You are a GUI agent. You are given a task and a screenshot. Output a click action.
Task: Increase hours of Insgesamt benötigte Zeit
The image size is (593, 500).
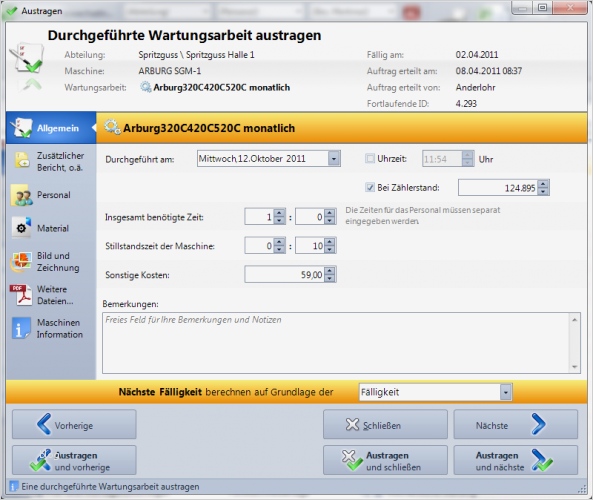click(x=279, y=213)
